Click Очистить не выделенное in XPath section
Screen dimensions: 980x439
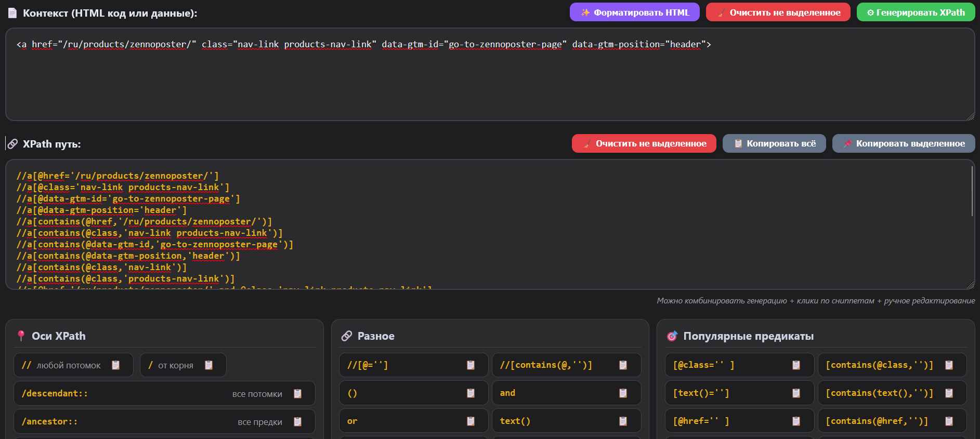(644, 144)
